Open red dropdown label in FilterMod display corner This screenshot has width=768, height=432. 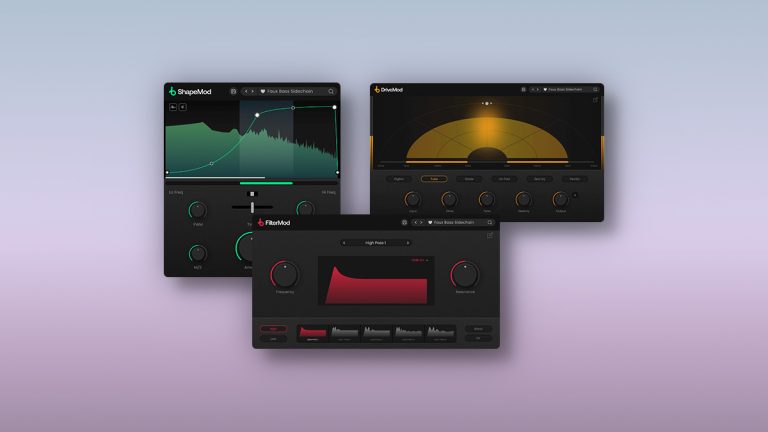point(419,260)
